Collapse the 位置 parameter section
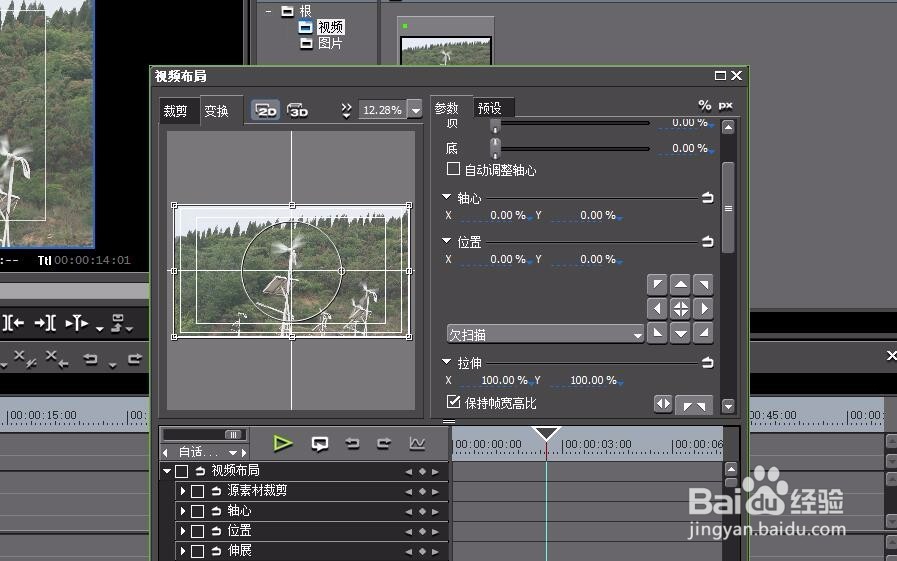The width and height of the screenshot is (897, 561). [447, 240]
